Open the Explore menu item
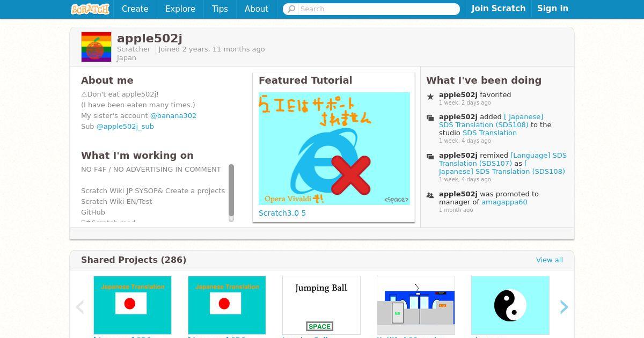This screenshot has width=644, height=338. (x=180, y=9)
